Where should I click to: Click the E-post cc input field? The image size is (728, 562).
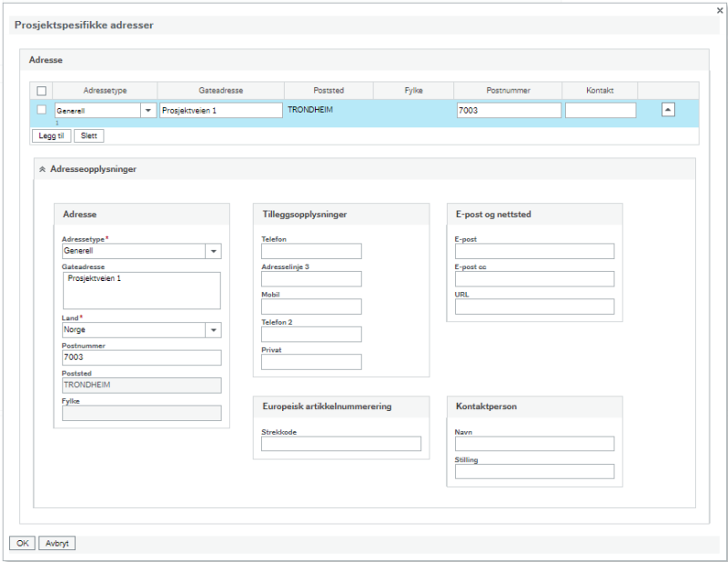tap(534, 279)
